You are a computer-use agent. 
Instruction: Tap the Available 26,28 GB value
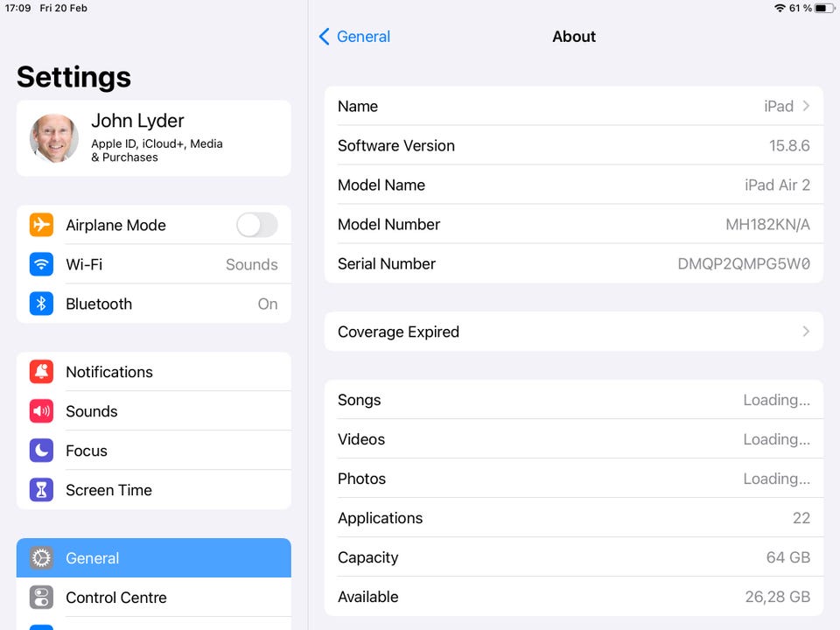pyautogui.click(x=777, y=597)
